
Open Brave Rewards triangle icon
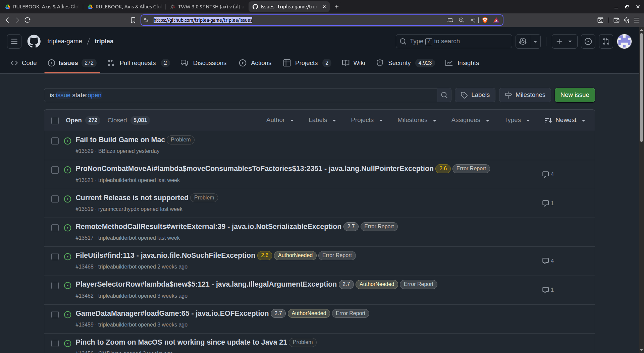496,20
